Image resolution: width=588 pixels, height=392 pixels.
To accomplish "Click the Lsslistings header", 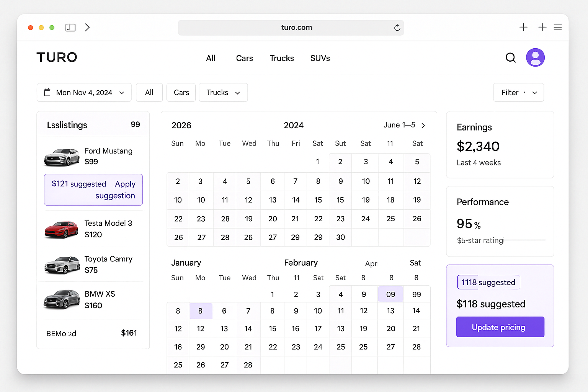I will click(67, 125).
